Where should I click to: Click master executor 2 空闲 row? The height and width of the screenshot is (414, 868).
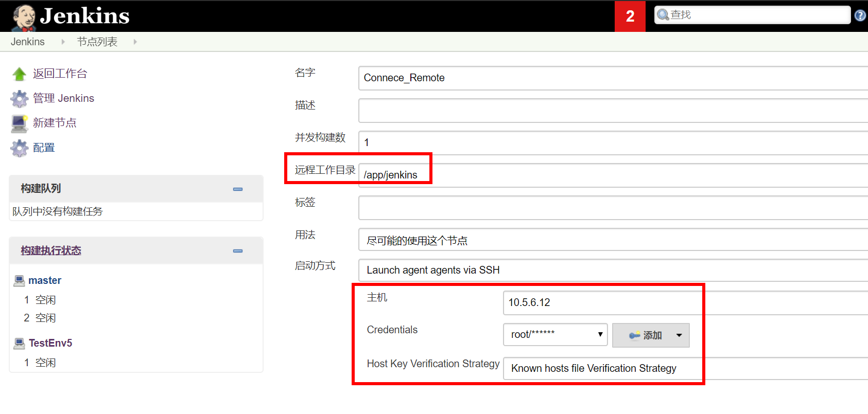point(40,318)
